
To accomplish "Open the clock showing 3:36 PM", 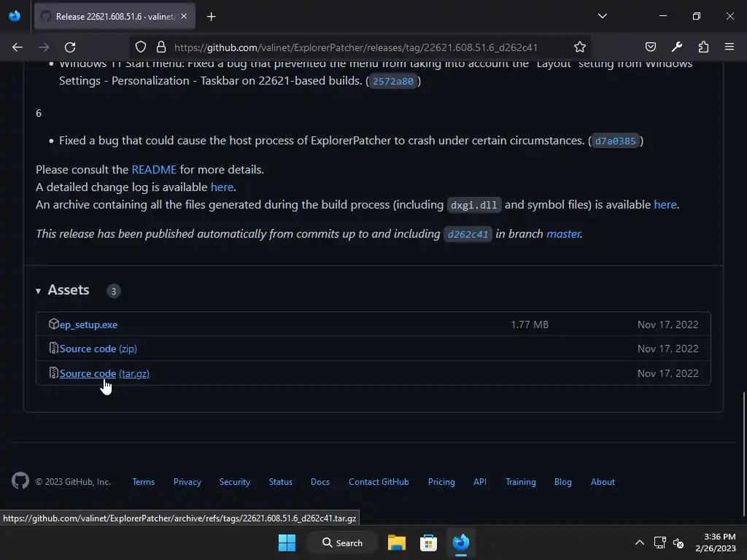I will [716, 542].
